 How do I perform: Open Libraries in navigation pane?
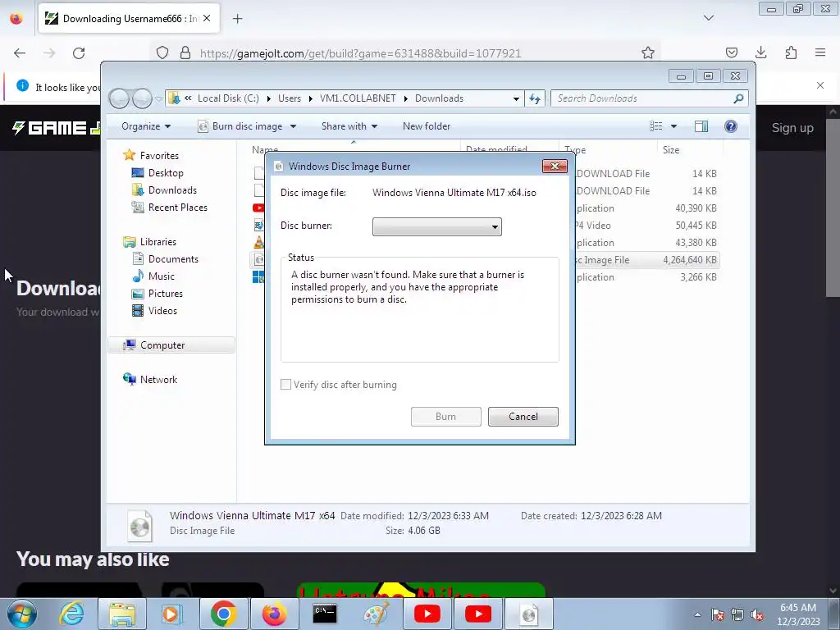point(158,242)
